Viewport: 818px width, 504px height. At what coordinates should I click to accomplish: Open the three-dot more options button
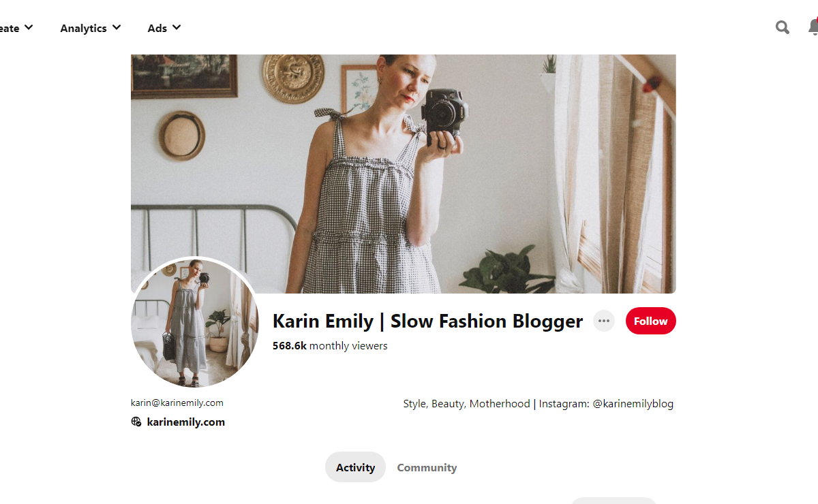[604, 321]
